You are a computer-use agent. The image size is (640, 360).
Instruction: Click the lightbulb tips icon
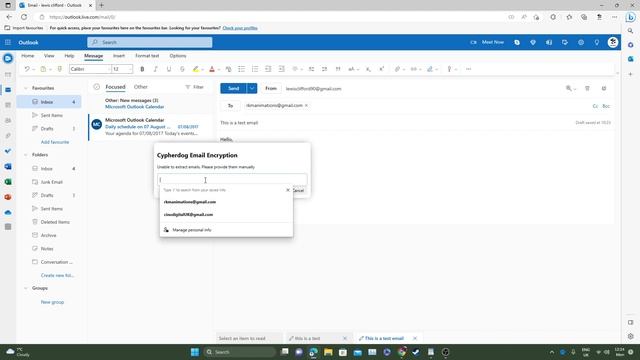pos(597,42)
